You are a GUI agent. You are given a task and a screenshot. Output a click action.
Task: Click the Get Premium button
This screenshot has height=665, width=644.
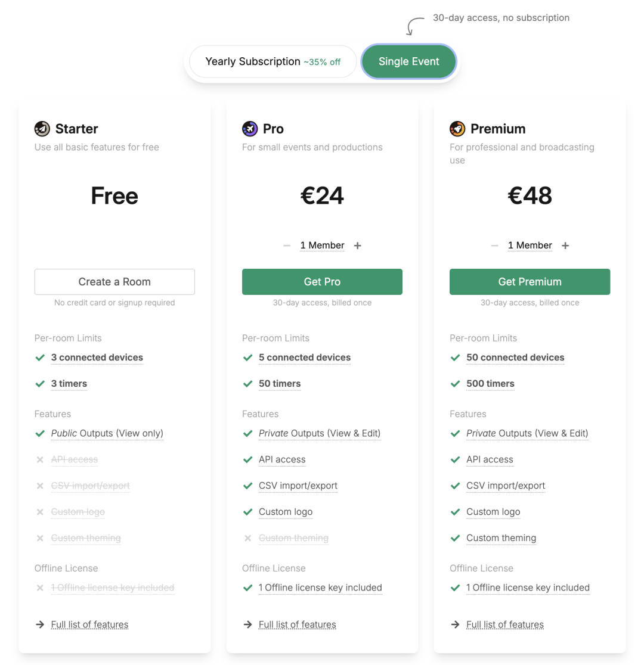tap(530, 282)
